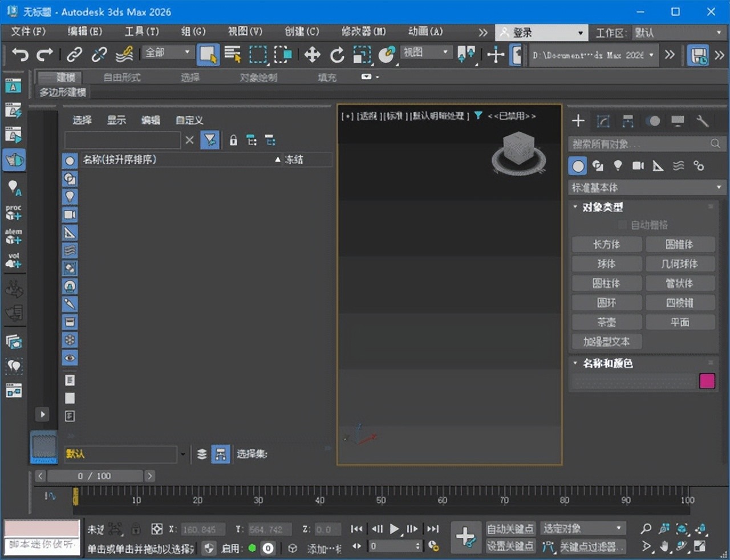Toggle the selection lock icon in status bar
730x560 pixels.
point(136,529)
